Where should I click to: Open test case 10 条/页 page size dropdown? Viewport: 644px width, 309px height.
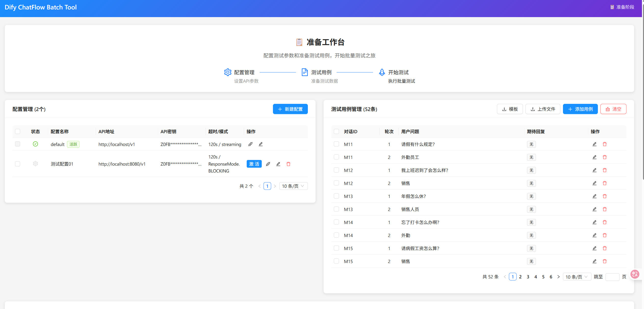tap(577, 277)
